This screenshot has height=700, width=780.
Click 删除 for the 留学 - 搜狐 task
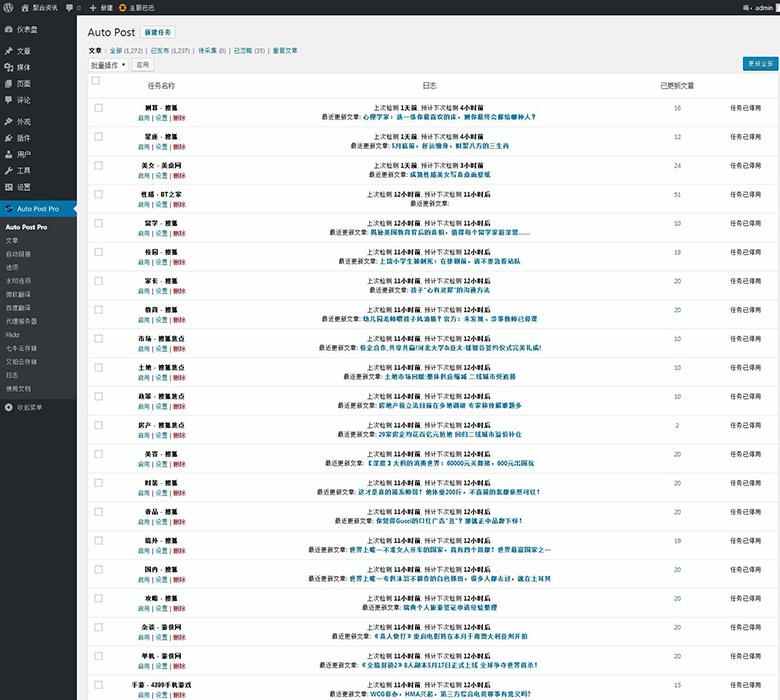(x=179, y=233)
